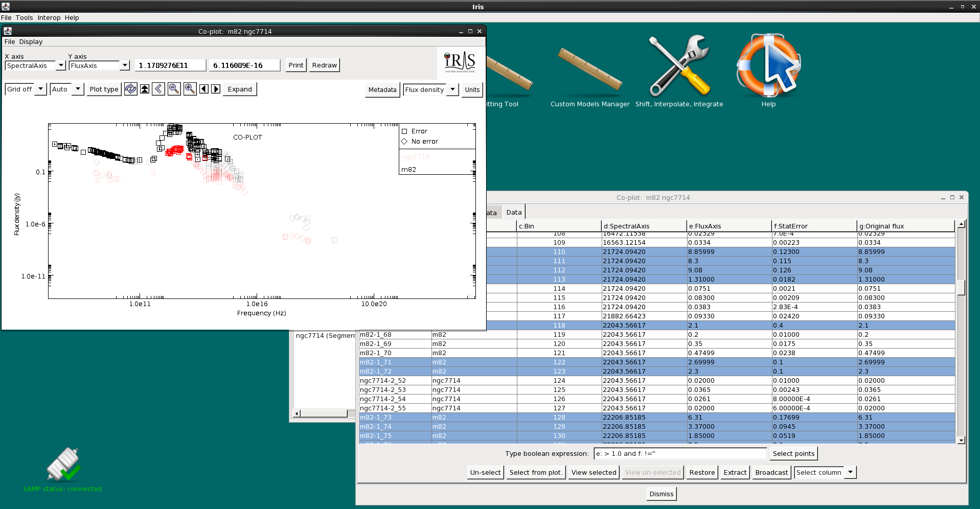Open the Y axis FluxAxis dropdown

125,65
